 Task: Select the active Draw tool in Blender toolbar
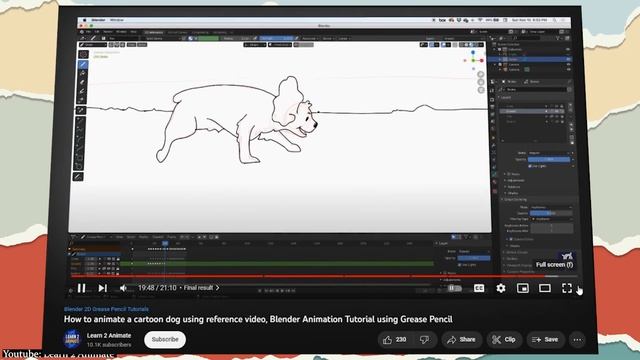[83, 64]
